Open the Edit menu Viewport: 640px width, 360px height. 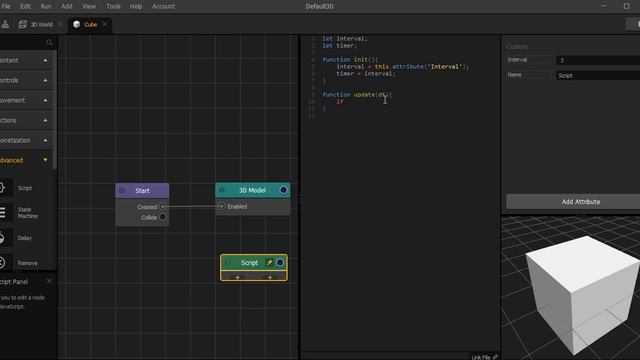click(25, 6)
